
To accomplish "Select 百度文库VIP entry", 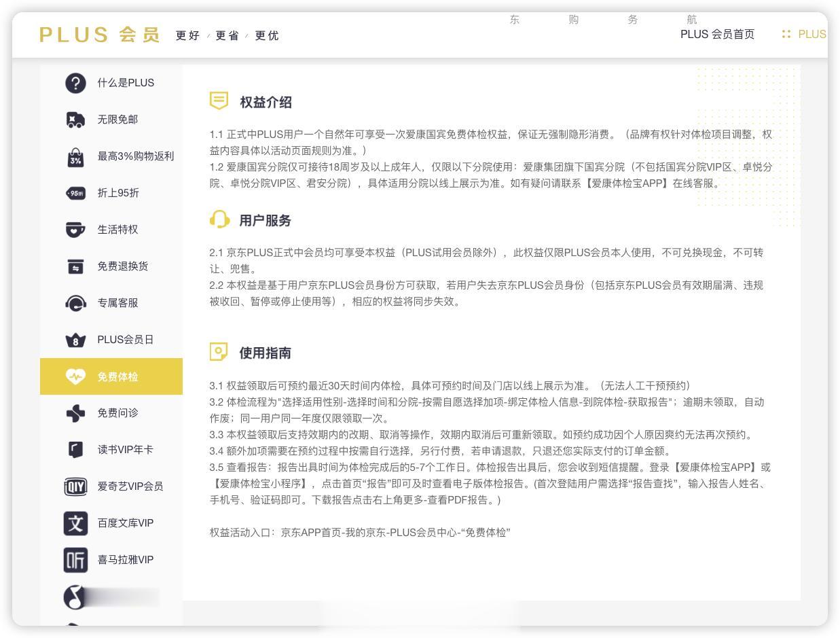I will click(111, 523).
